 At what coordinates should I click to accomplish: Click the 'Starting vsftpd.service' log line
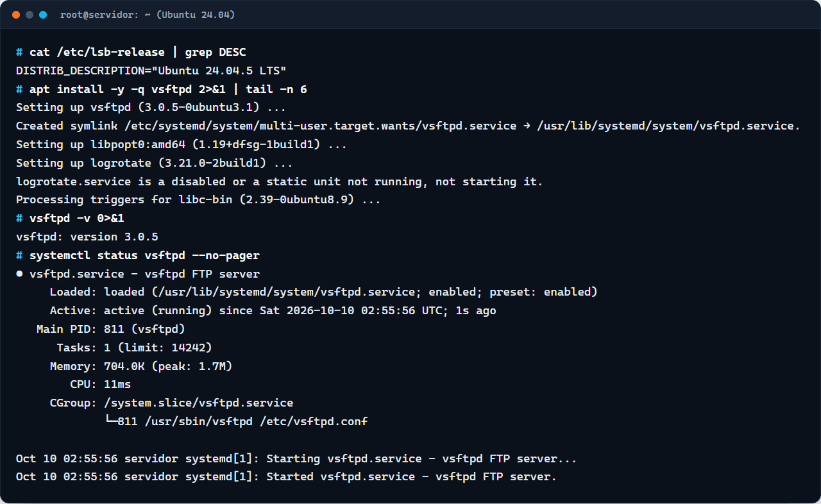(x=296, y=458)
